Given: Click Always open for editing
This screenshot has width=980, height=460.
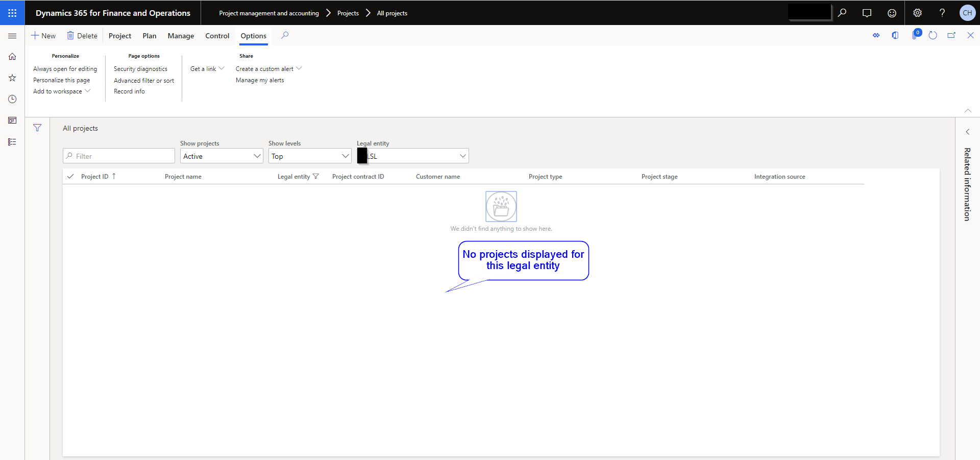Looking at the screenshot, I should 65,69.
